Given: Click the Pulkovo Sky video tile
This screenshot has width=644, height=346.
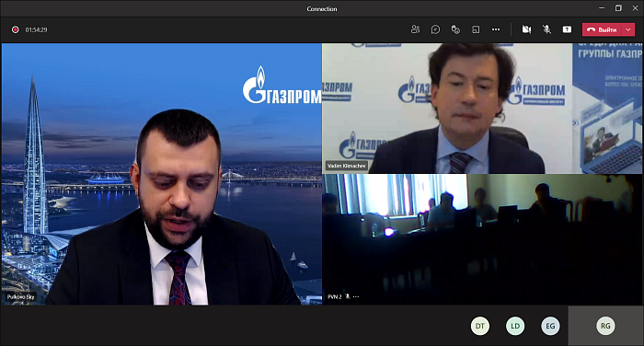Looking at the screenshot, I should (161, 174).
